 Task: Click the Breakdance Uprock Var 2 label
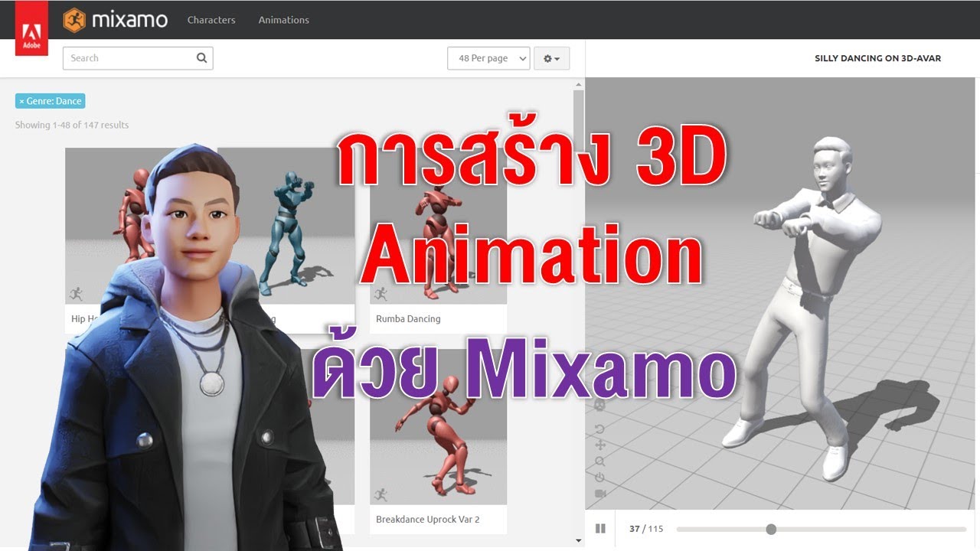(427, 519)
